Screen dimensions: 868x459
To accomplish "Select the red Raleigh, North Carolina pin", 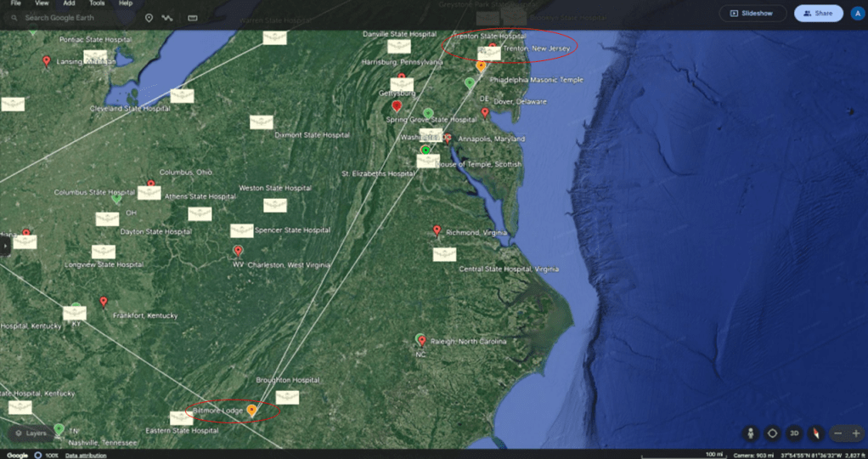I will 421,340.
